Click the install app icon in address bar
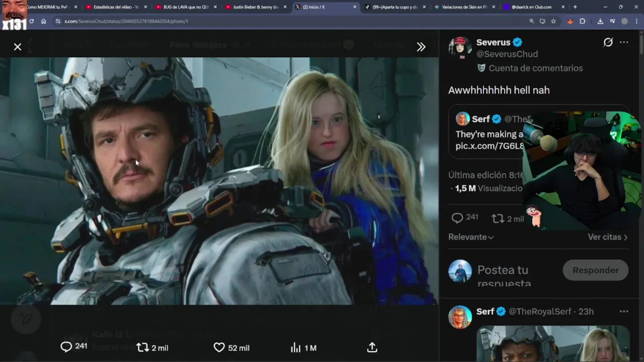The width and height of the screenshot is (644, 362). point(542,21)
